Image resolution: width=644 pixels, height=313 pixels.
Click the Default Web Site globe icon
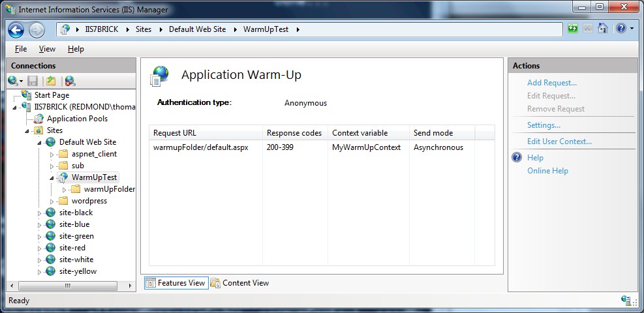click(50, 142)
